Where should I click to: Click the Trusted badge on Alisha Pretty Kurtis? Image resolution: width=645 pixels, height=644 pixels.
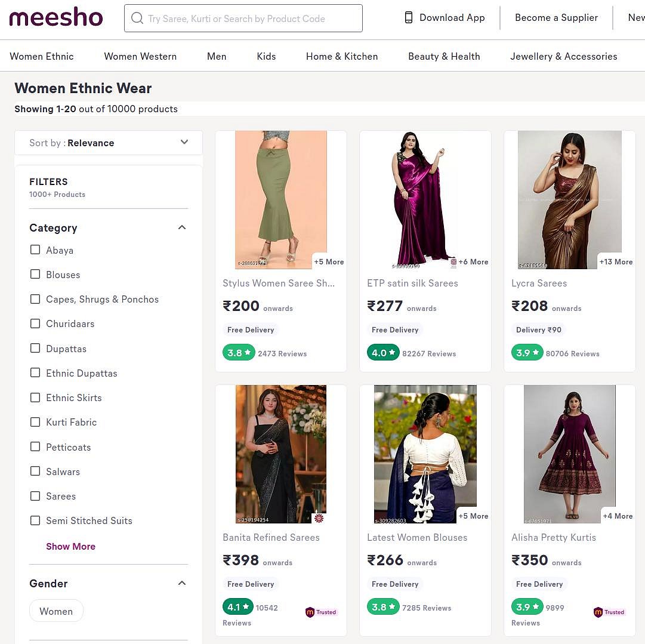click(609, 612)
